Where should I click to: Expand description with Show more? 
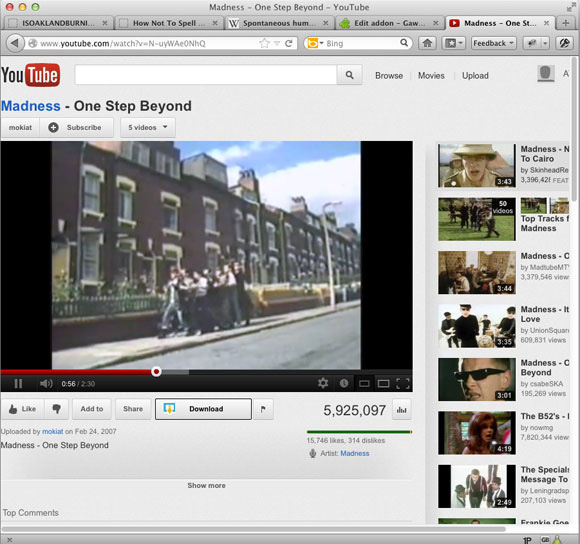point(206,485)
